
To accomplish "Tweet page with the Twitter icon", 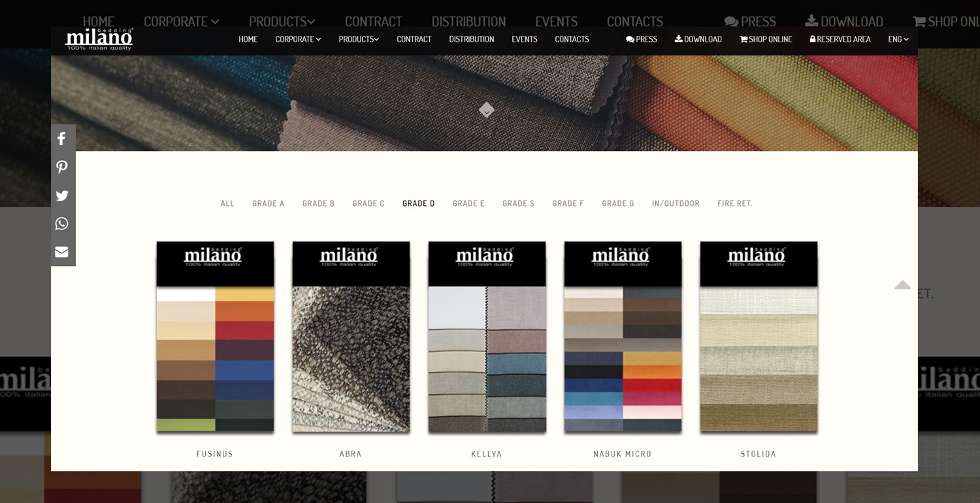I will click(x=61, y=195).
